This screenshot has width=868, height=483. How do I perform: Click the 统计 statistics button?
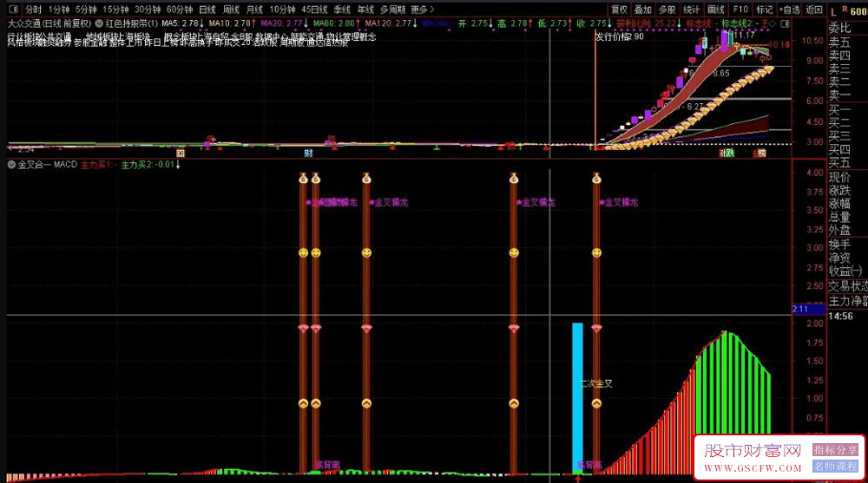click(692, 10)
